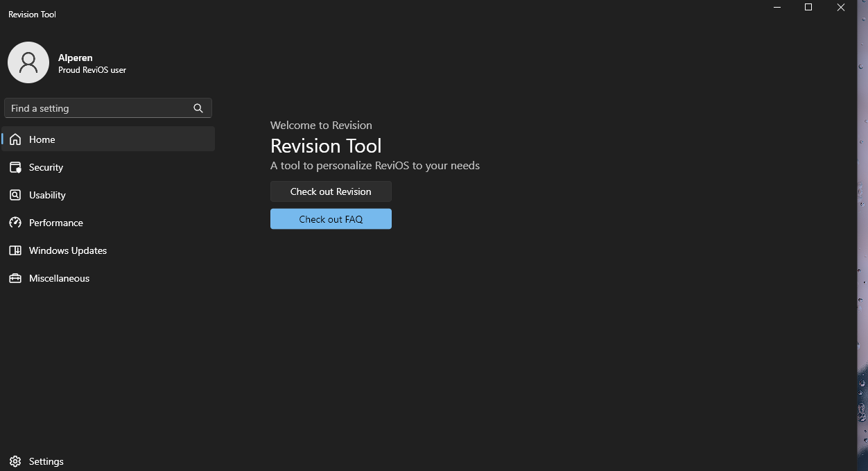The image size is (868, 471).
Task: Click the Welcome to Revision text
Action: [x=321, y=126]
